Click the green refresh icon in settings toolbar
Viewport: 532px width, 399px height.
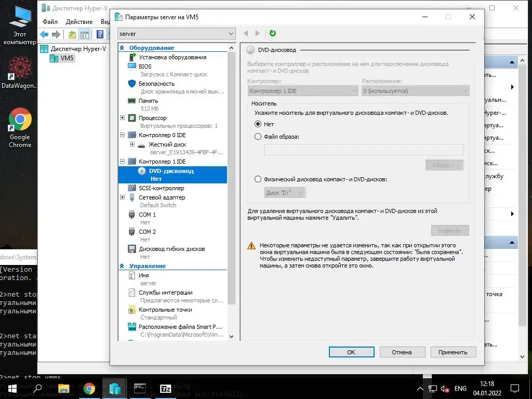point(272,33)
